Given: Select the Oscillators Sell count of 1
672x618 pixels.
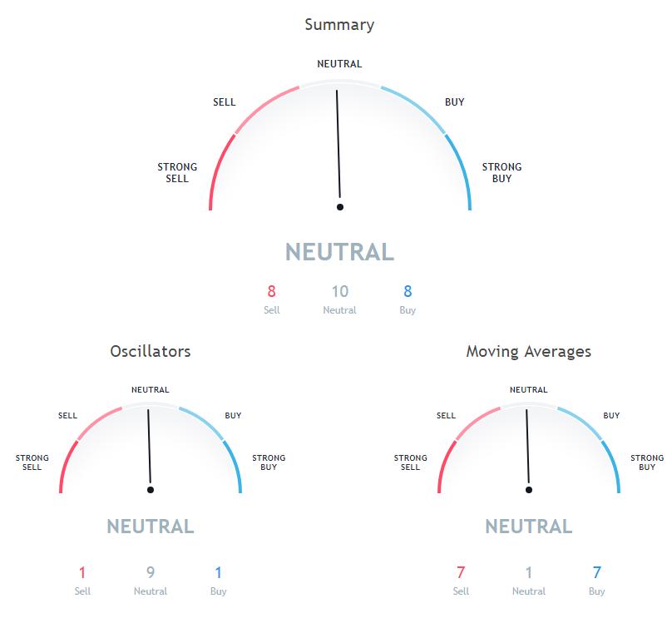Looking at the screenshot, I should 82,573.
